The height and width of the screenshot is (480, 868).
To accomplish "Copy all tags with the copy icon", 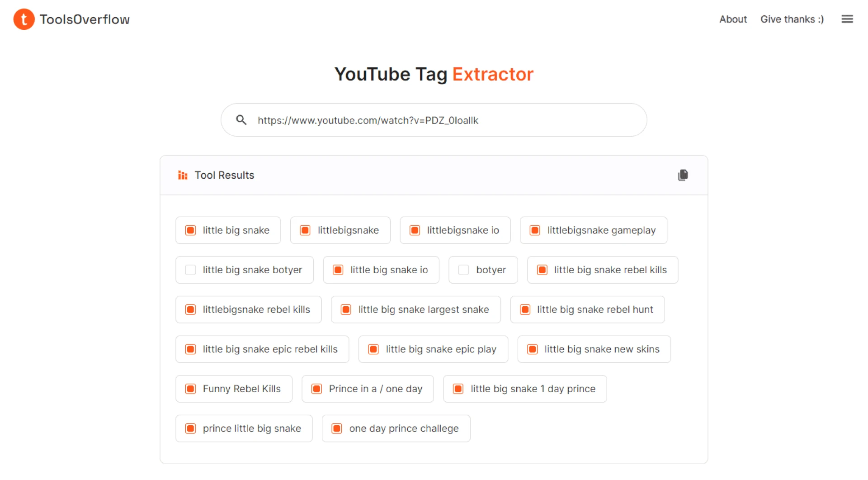I will tap(683, 175).
